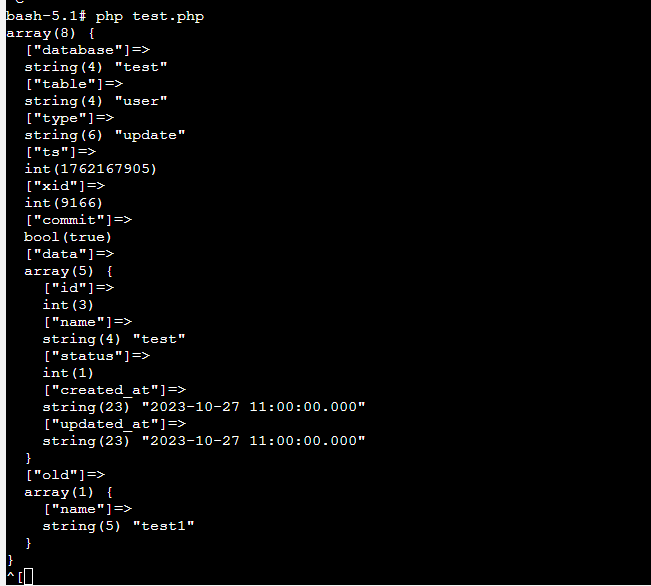Screen dimensions: 651x586
Task: Select the "array(5) {" line
Action: point(69,271)
